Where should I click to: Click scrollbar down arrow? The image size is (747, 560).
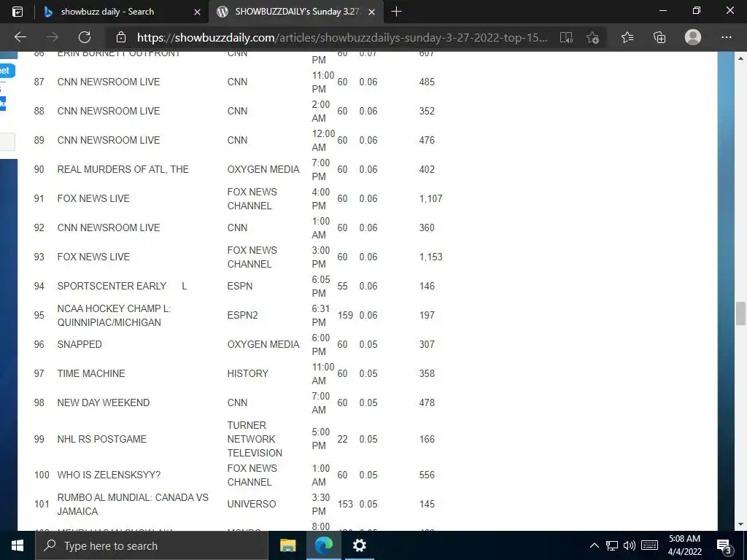click(740, 525)
